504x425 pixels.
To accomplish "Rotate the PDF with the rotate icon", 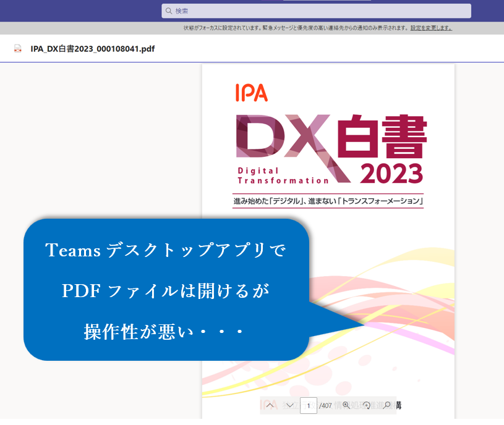I will tap(367, 405).
